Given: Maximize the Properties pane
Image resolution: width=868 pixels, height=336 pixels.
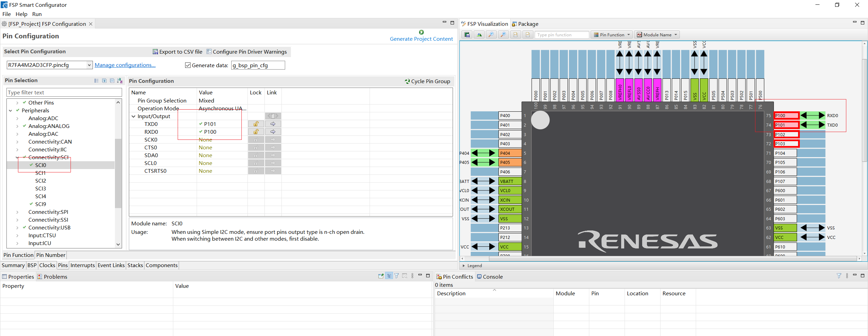Looking at the screenshot, I should 428,276.
